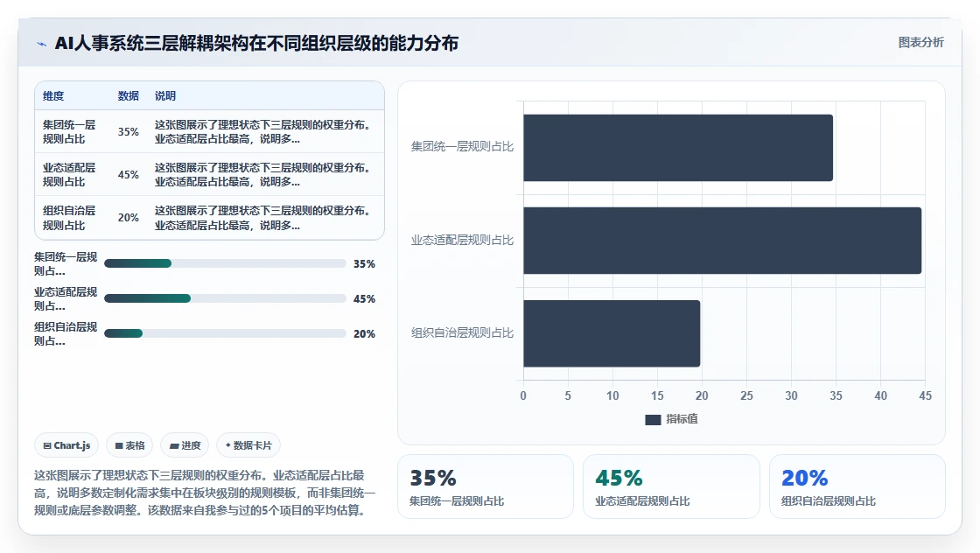The height and width of the screenshot is (553, 980).
Task: Click the 维度 column header
Action: point(53,96)
